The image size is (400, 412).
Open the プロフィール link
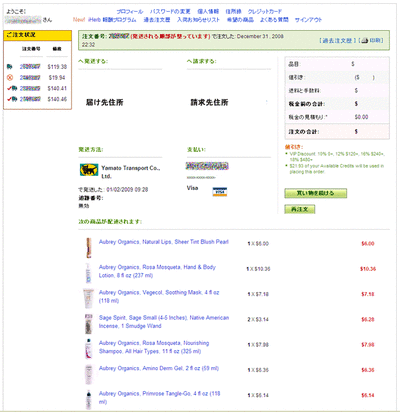point(130,12)
